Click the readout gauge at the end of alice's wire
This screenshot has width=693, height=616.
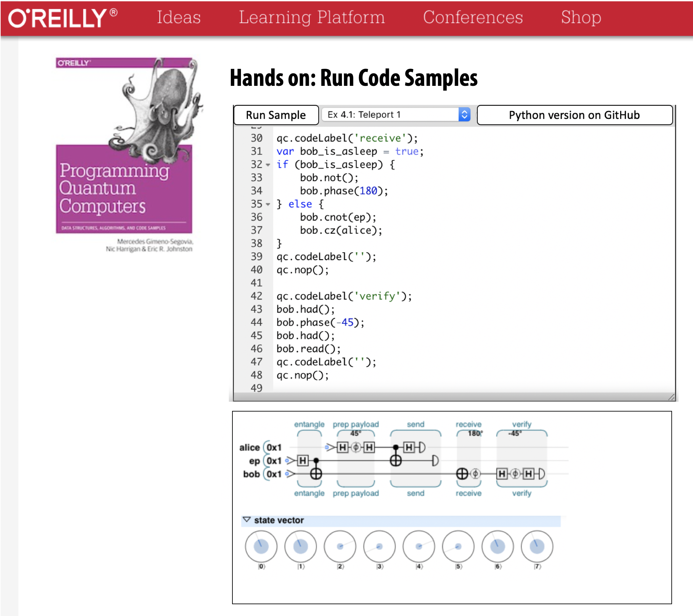click(x=422, y=447)
